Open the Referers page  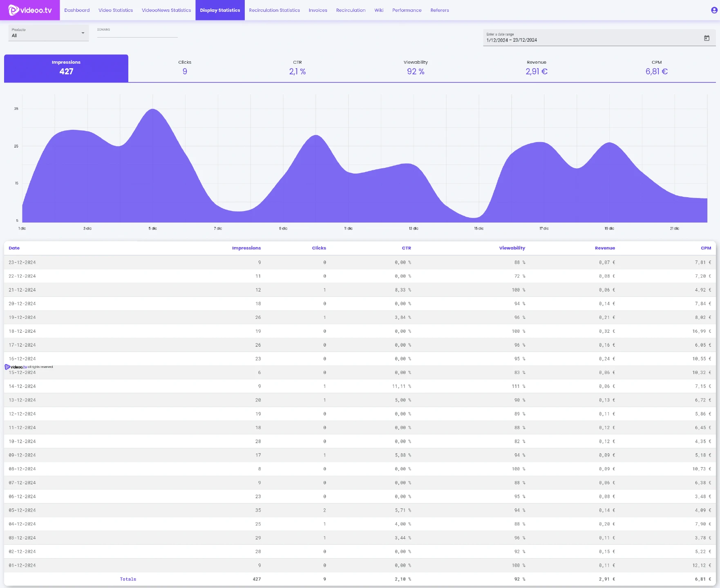click(439, 10)
